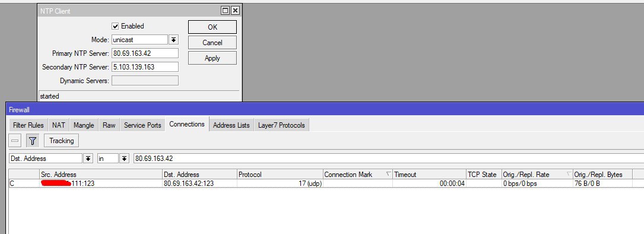The height and width of the screenshot is (234, 644).
Task: Click the Connection Mark column sort arrow
Action: 388,175
